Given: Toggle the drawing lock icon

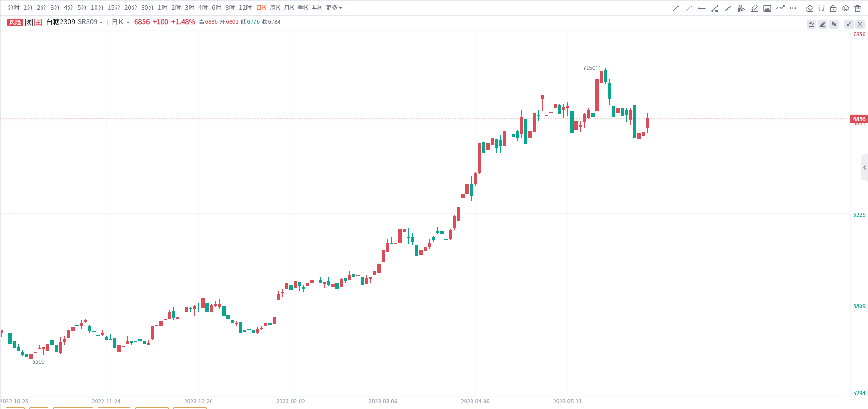Looking at the screenshot, I should click(x=834, y=8).
